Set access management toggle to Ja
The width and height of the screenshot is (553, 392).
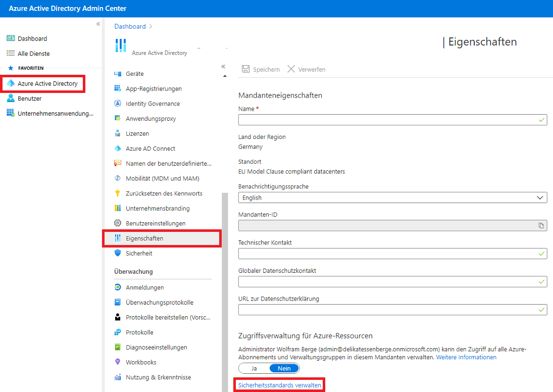click(x=254, y=368)
